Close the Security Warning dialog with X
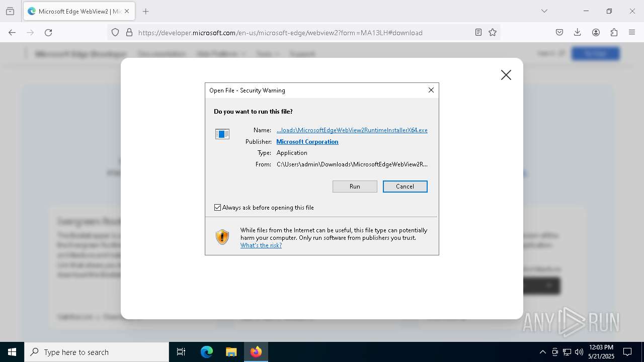This screenshot has width=644, height=362. (431, 90)
